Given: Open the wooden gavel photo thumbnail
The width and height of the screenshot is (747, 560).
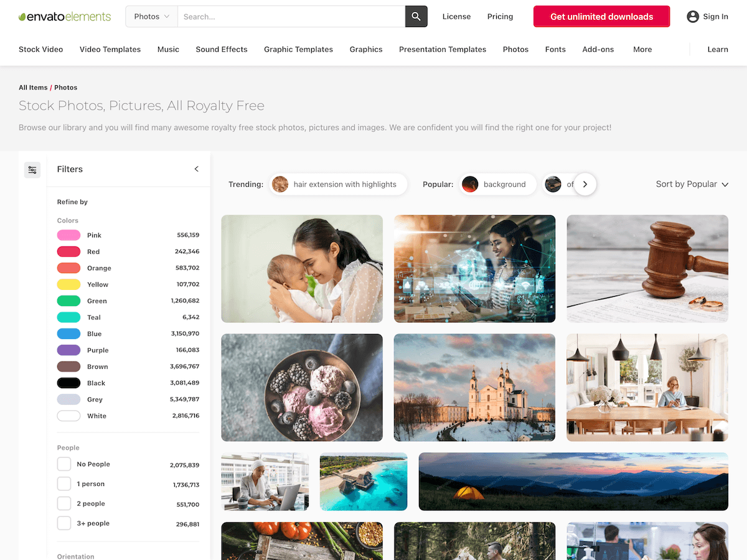Looking at the screenshot, I should point(647,269).
